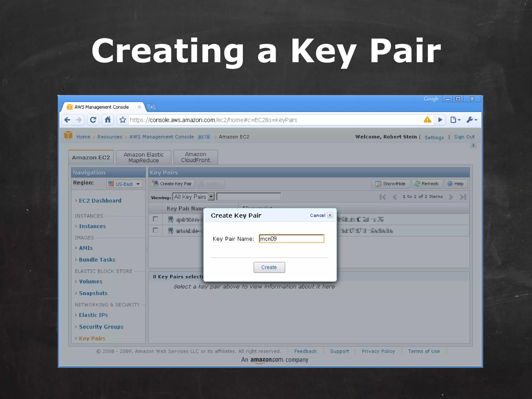Screen dimensions: 532x399
Task: Open Volumes in navigation
Action: 90,282
